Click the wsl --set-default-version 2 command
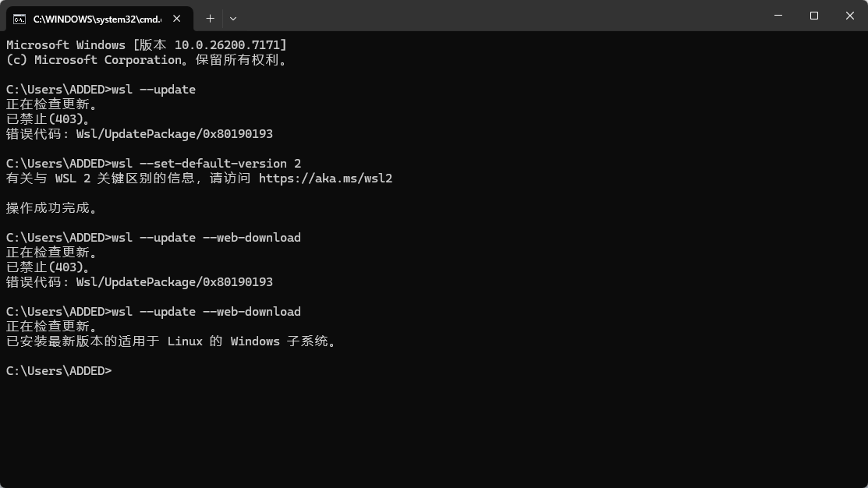This screenshot has width=868, height=488. pyautogui.click(x=207, y=164)
